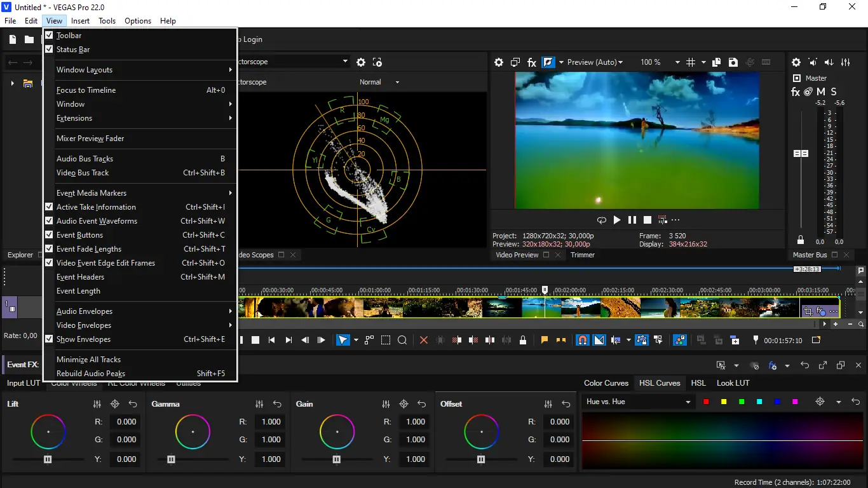Reset the Lift color wheel

(x=133, y=404)
